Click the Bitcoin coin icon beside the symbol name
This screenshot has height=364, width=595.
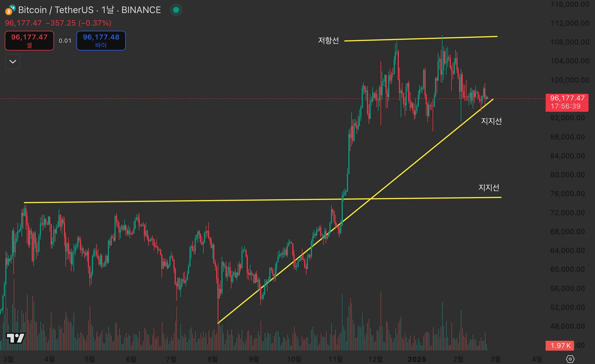[9, 10]
